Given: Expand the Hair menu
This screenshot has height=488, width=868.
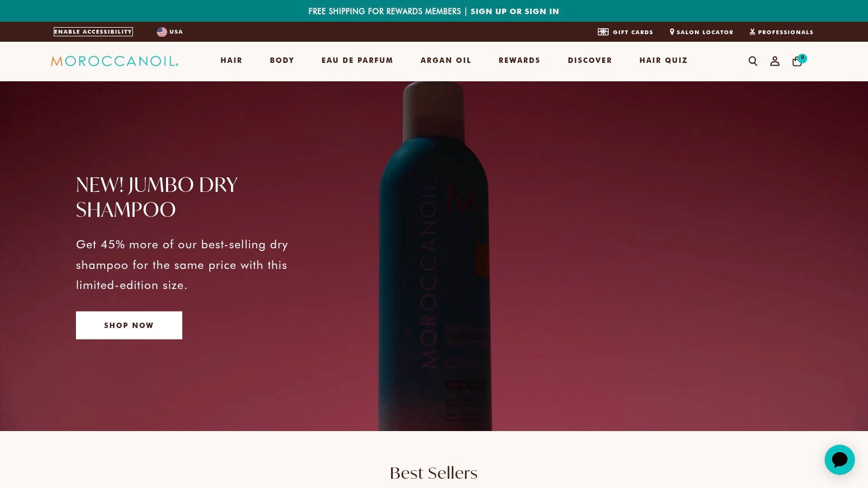Looking at the screenshot, I should (x=232, y=60).
